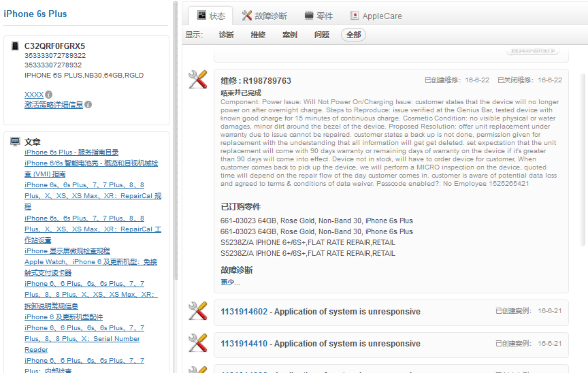
Task: Click the left panel scrollbar
Action: 175,141
